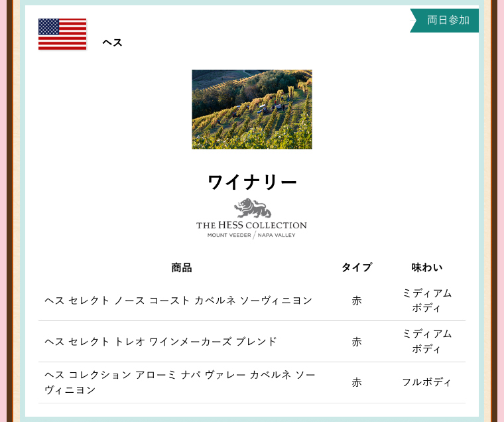This screenshot has width=504, height=422.
Task: Open the vineyard hillside photo
Action: [x=252, y=109]
